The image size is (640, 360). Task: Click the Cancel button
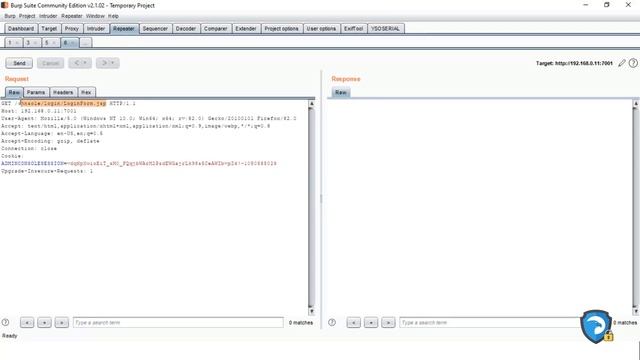pyautogui.click(x=51, y=63)
